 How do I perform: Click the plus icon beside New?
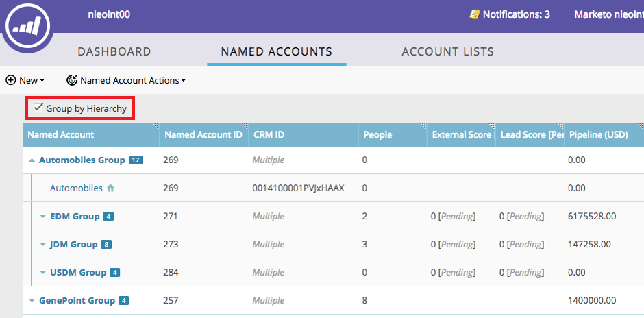coord(11,80)
